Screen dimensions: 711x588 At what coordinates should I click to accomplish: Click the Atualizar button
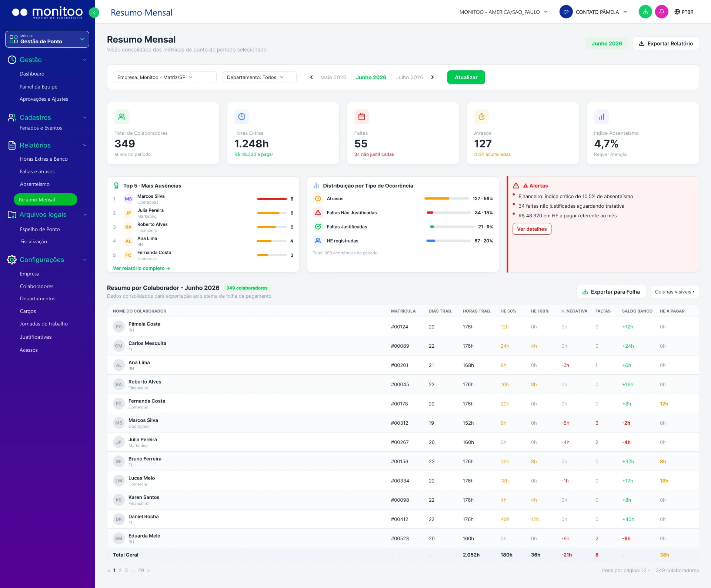pos(466,77)
